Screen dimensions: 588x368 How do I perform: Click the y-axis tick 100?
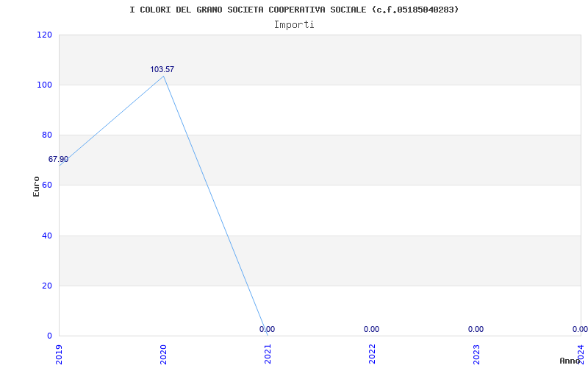[44, 85]
